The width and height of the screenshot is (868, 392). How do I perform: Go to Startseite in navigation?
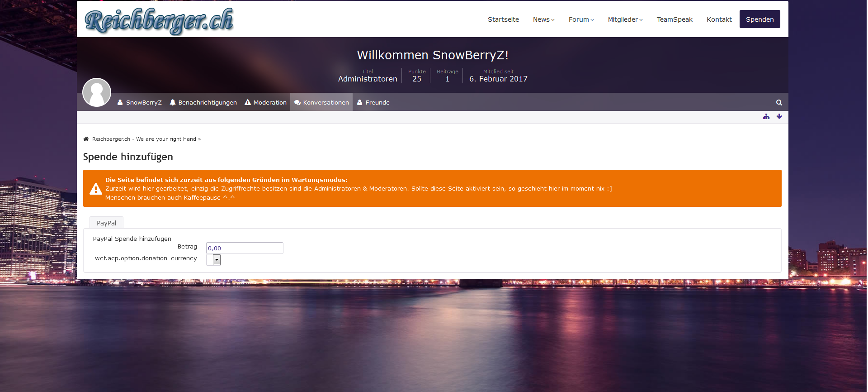tap(503, 19)
